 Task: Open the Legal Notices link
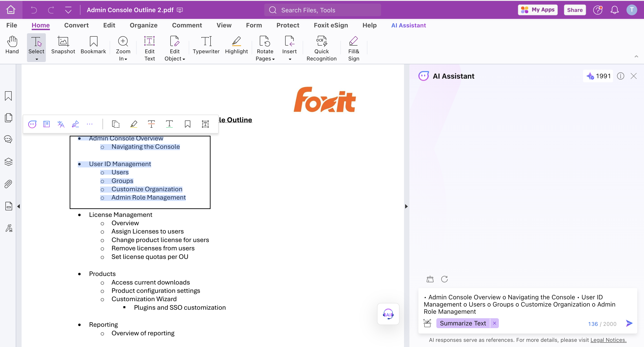608,340
